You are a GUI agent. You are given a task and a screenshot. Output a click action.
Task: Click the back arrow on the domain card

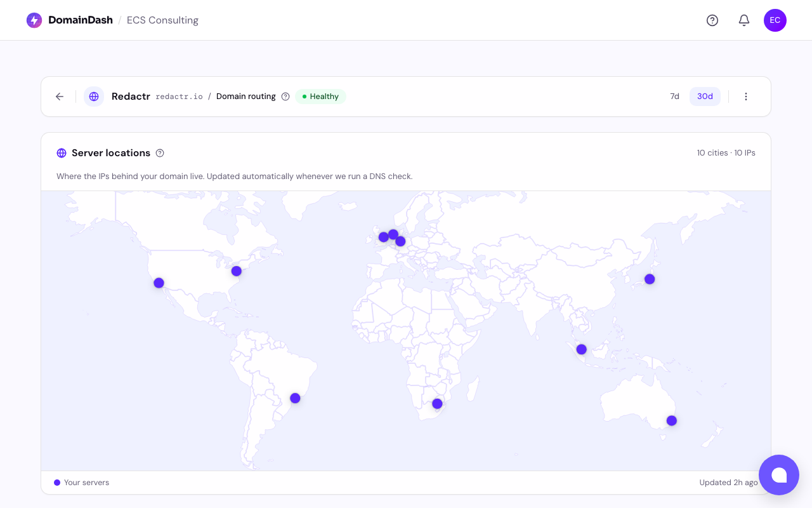pos(59,97)
